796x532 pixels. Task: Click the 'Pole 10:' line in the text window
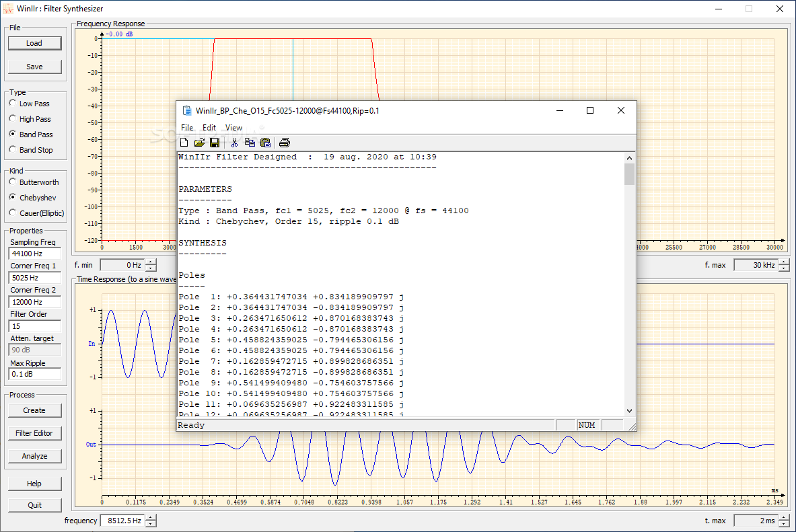[291, 393]
